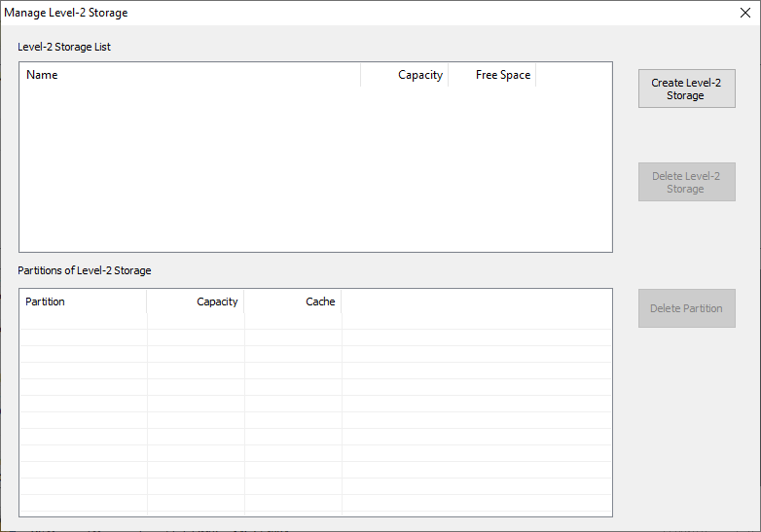Select the Cache column header
The image size is (761, 532).
(x=293, y=301)
